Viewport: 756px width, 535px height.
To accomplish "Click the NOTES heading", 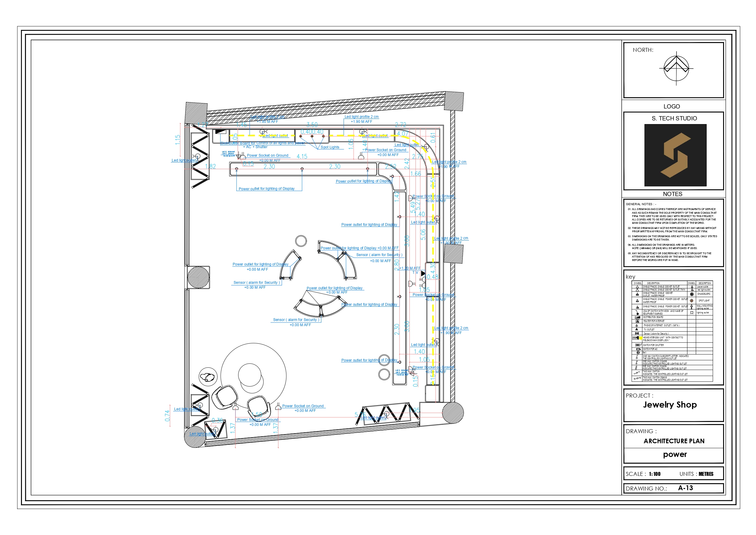I will pyautogui.click(x=673, y=194).
